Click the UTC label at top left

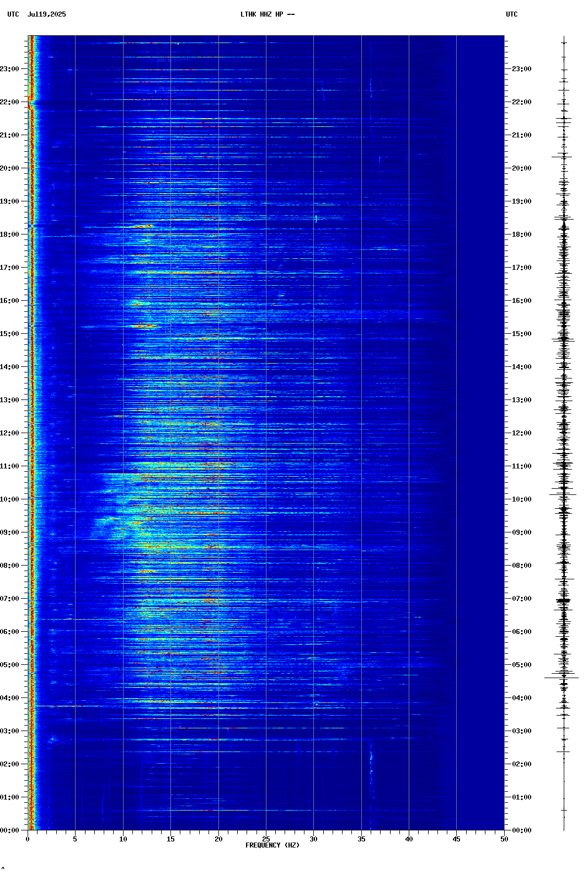(13, 14)
